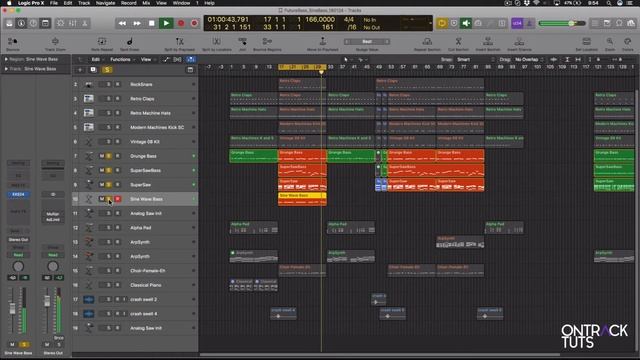Toggle the green Solo speaker button
The width and height of the screenshot is (640, 360).
(x=466, y=23)
